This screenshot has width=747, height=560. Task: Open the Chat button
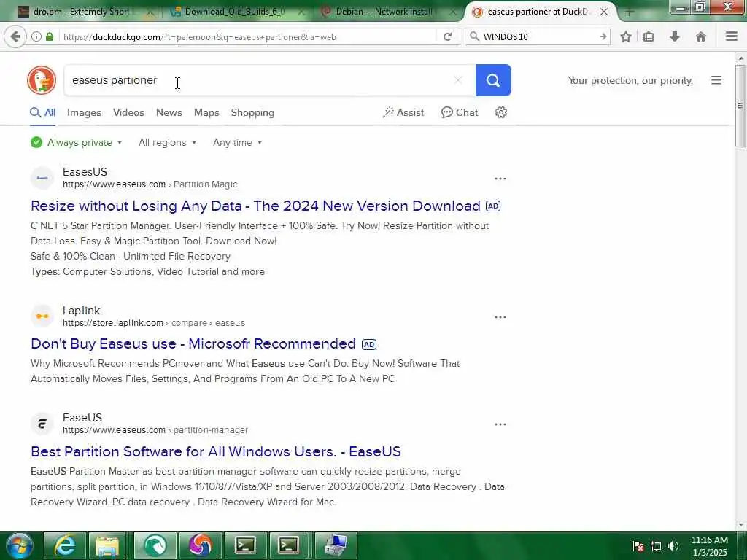click(x=460, y=112)
